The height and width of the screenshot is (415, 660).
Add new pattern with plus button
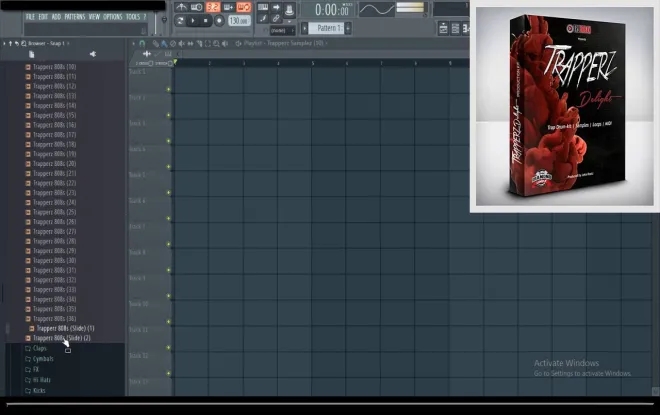tap(348, 28)
